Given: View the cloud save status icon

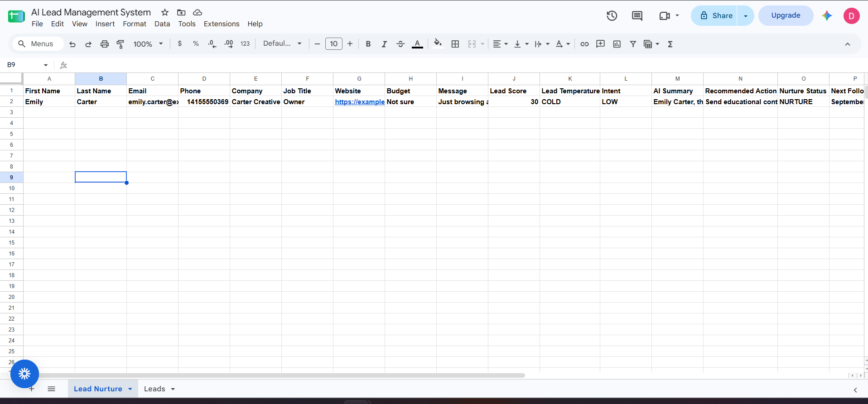Looking at the screenshot, I should (x=198, y=12).
